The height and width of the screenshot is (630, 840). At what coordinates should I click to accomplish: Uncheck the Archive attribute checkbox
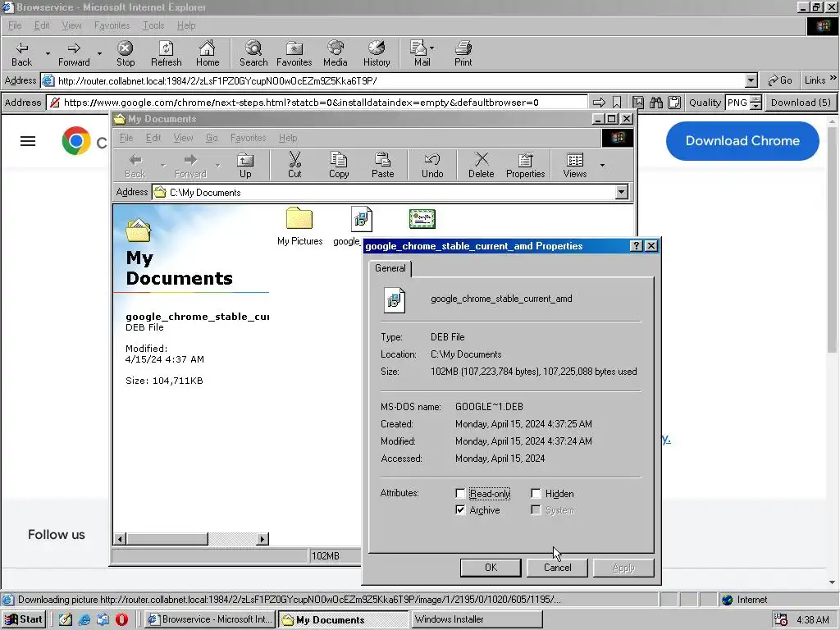pyautogui.click(x=460, y=510)
